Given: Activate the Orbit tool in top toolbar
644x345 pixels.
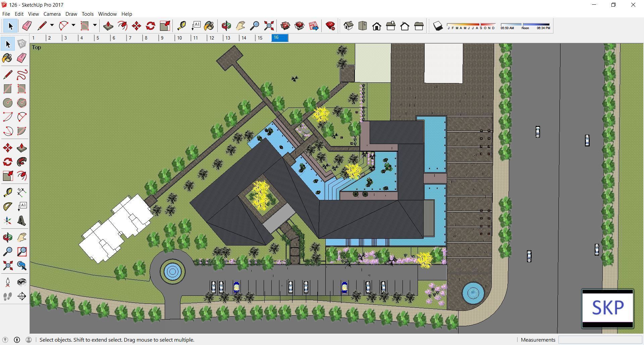Looking at the screenshot, I should [x=226, y=26].
